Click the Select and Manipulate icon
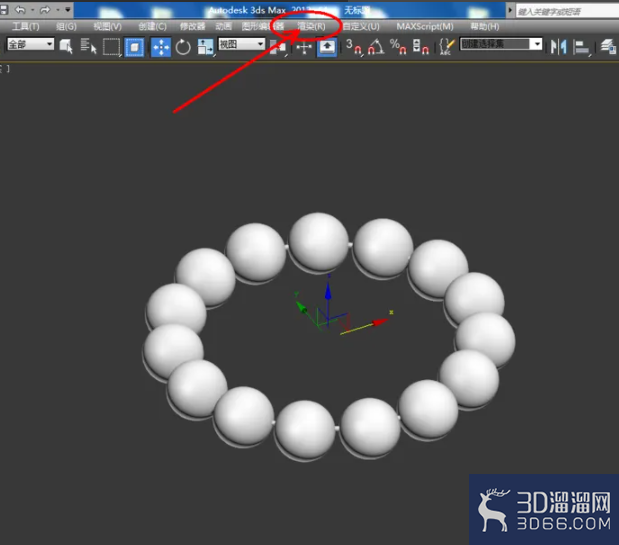 [x=304, y=47]
